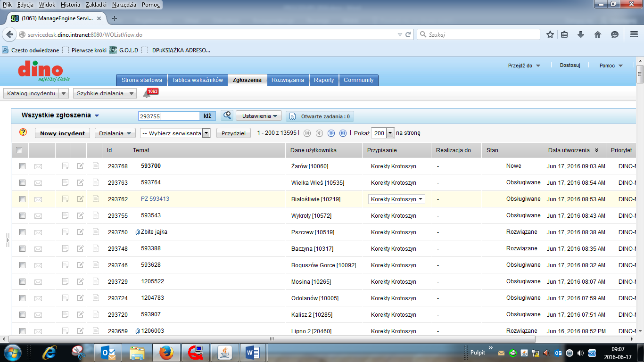Check the box for request 293750
This screenshot has width=644, height=362.
(x=22, y=232)
